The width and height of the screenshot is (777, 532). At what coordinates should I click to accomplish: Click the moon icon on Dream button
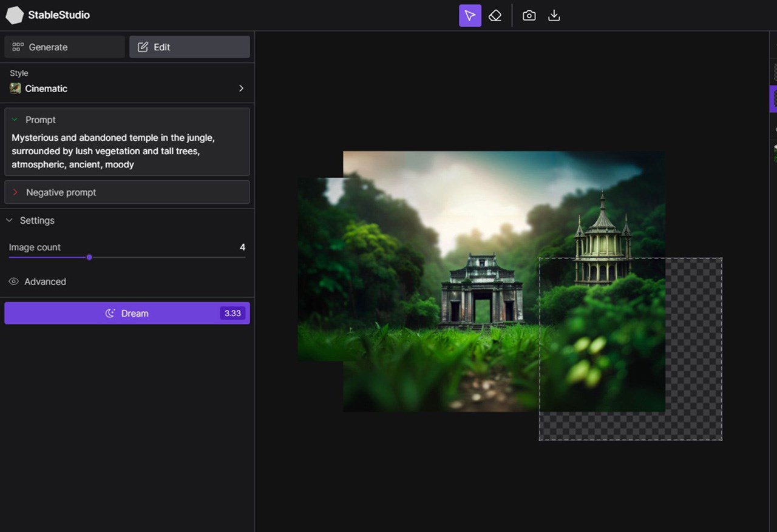pyautogui.click(x=110, y=314)
